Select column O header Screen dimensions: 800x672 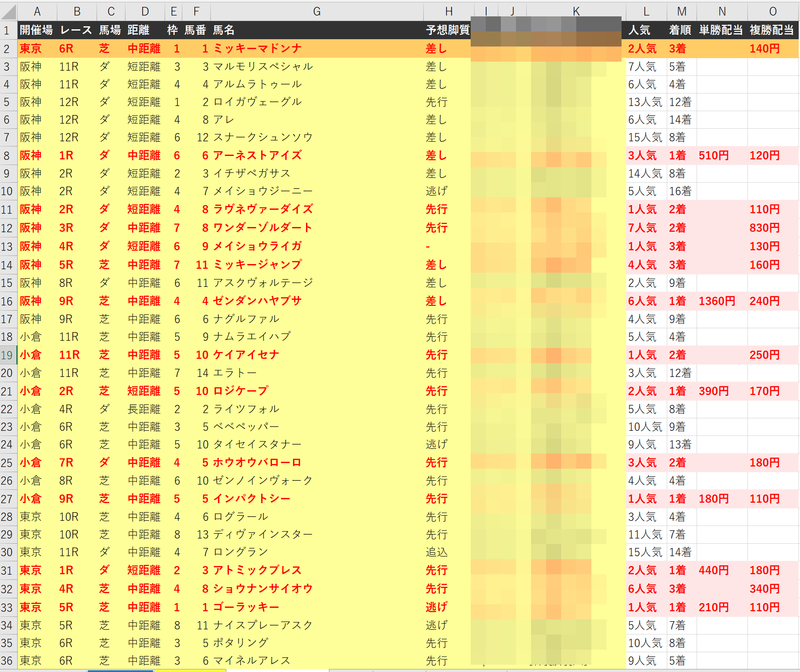[x=773, y=12]
